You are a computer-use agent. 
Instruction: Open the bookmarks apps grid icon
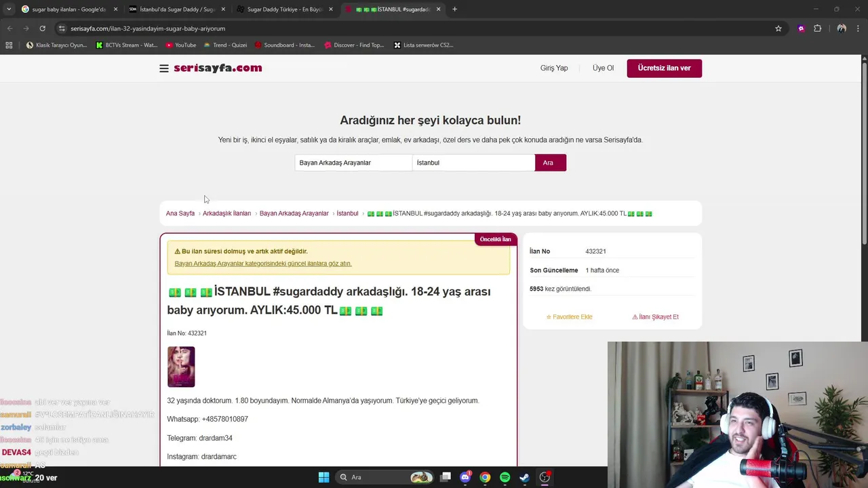click(x=9, y=45)
